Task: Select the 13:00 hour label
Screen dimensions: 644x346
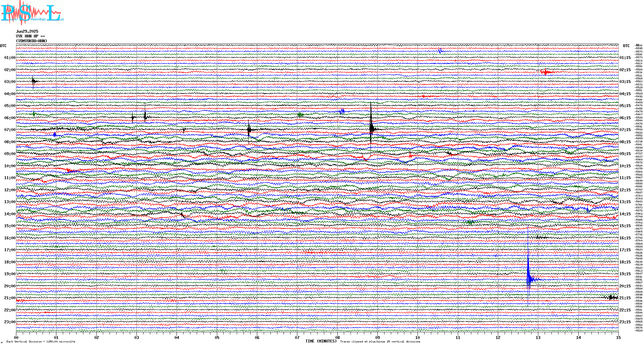Action: pos(10,202)
